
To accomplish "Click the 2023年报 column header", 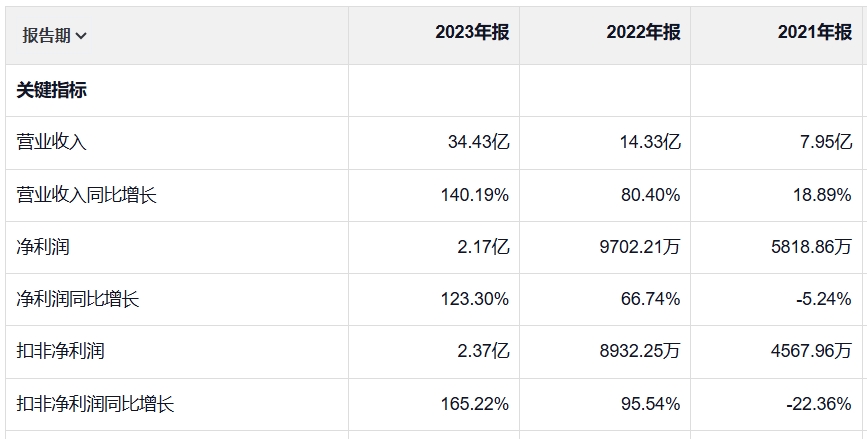I will [472, 33].
